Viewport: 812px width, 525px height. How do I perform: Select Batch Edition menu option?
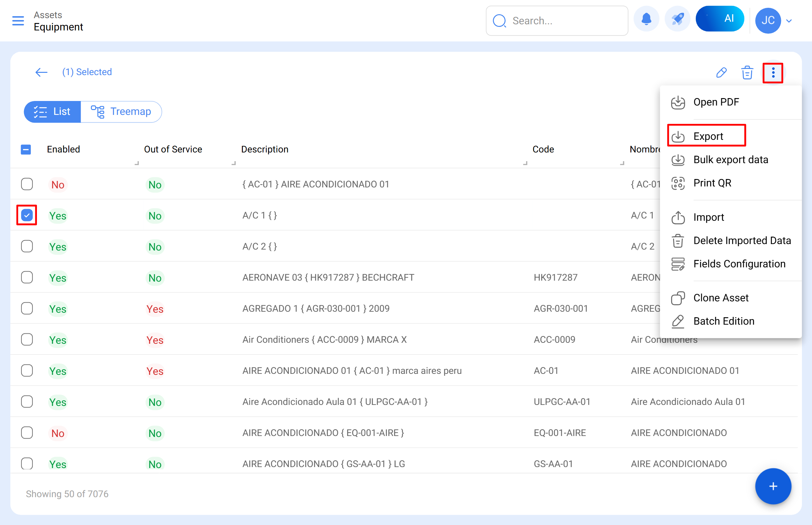coord(724,321)
